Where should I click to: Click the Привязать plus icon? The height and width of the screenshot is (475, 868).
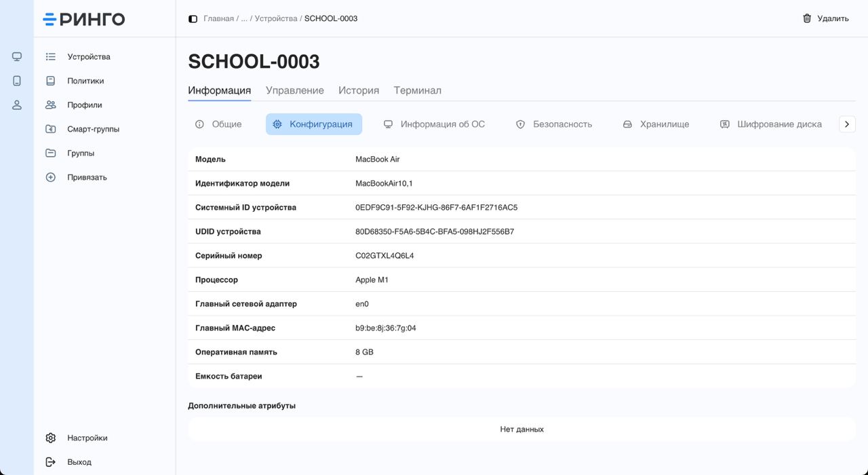[50, 176]
